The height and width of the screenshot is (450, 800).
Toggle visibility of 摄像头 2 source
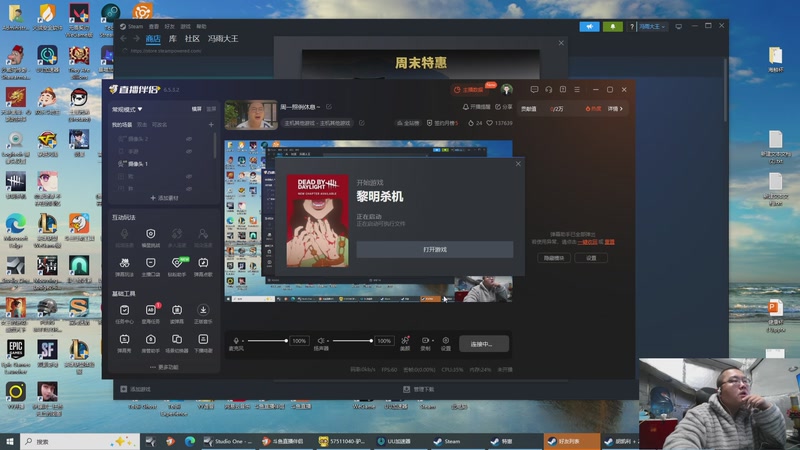point(189,139)
